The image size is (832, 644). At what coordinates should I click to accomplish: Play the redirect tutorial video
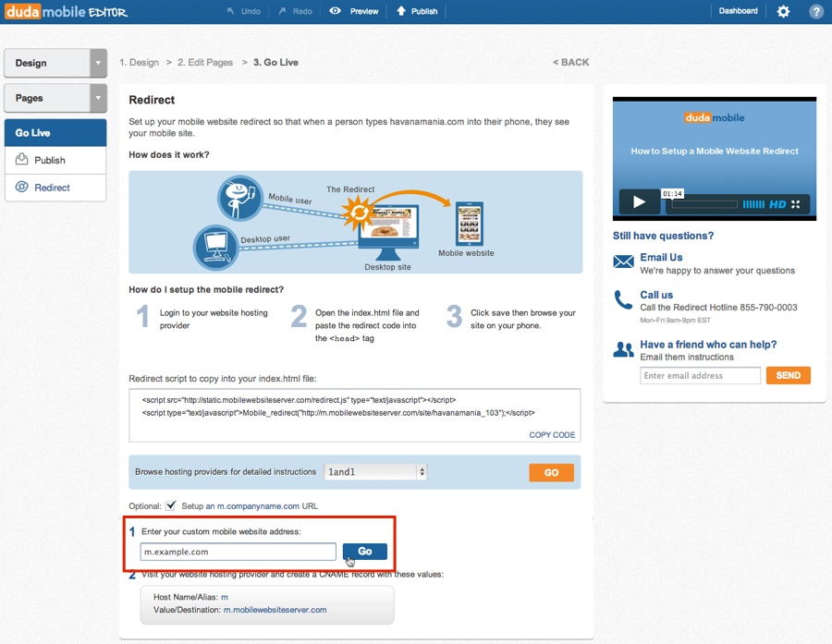(640, 201)
